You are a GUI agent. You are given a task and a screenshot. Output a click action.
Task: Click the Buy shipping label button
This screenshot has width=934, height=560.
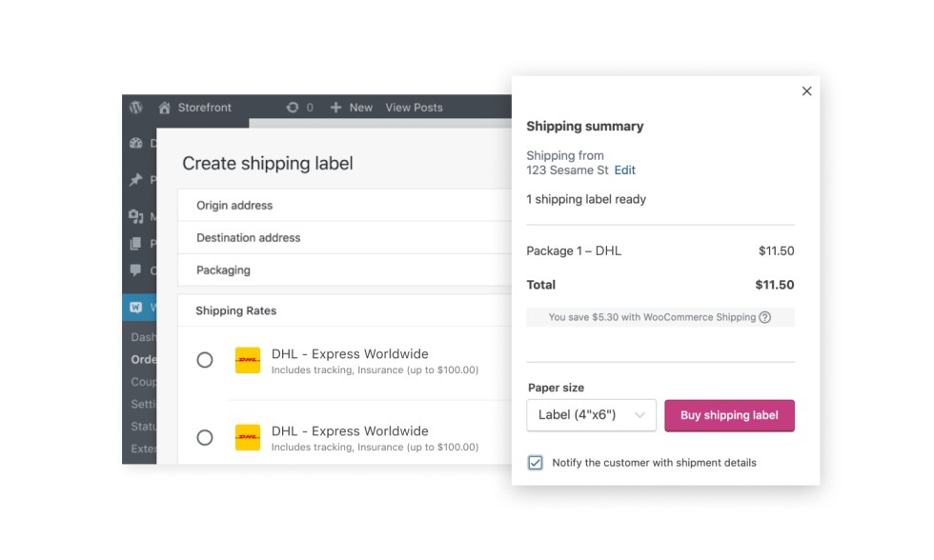729,415
